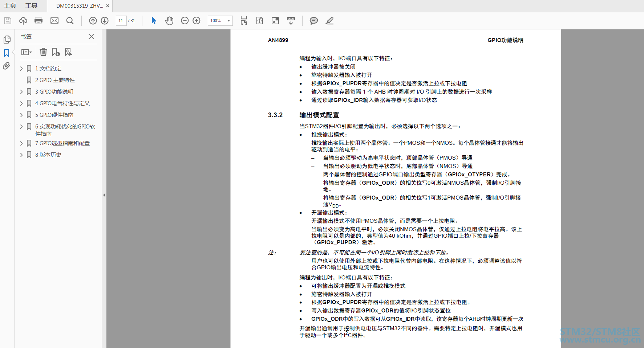Add a comment bubble note
This screenshot has width=644, height=348.
tap(314, 21)
